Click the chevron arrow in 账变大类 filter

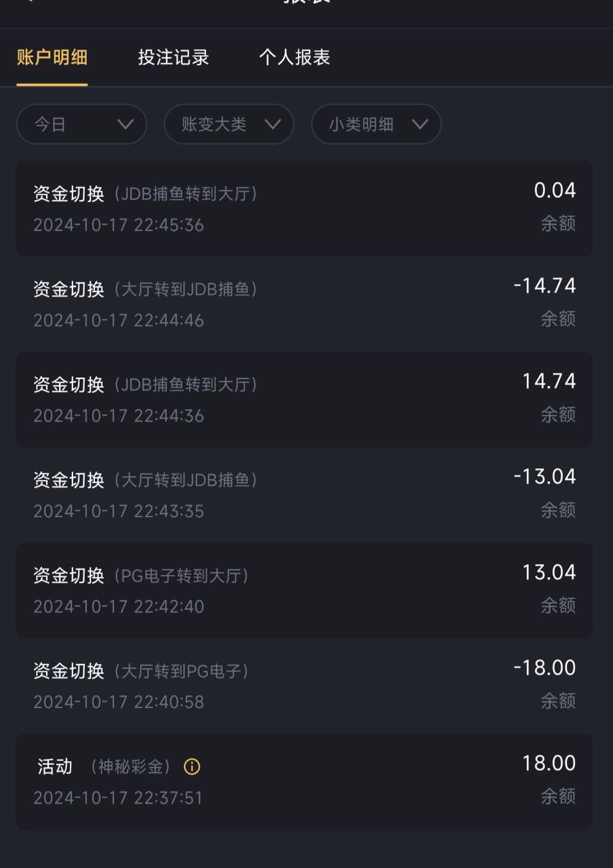pos(273,124)
